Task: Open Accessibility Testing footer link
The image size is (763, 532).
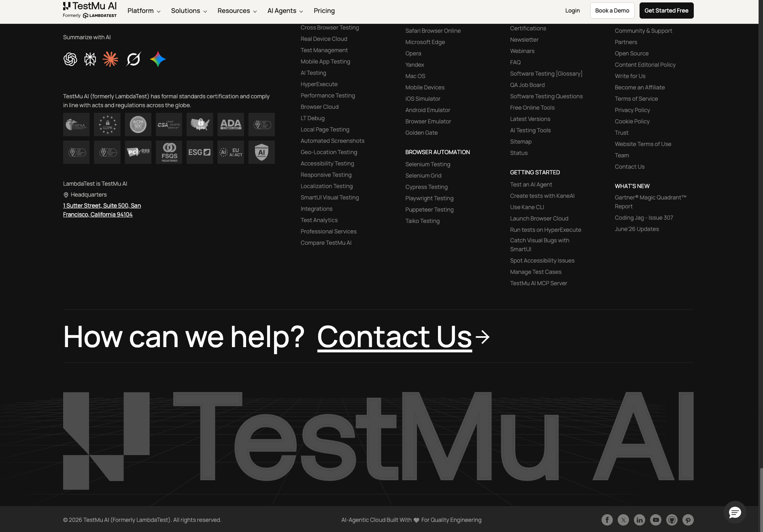Action: [327, 163]
